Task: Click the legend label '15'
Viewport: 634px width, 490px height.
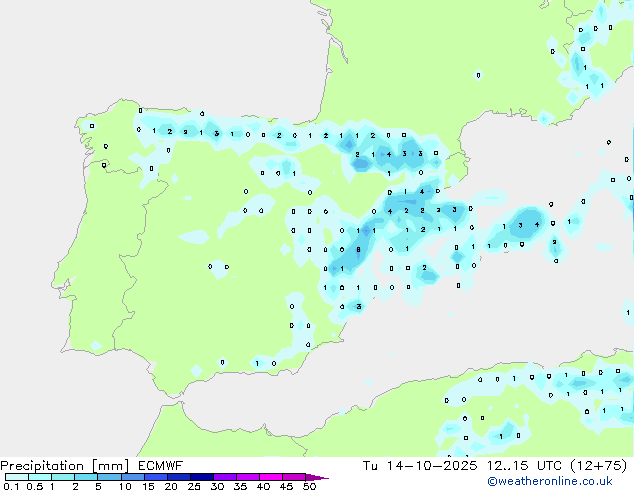Action: point(148,486)
